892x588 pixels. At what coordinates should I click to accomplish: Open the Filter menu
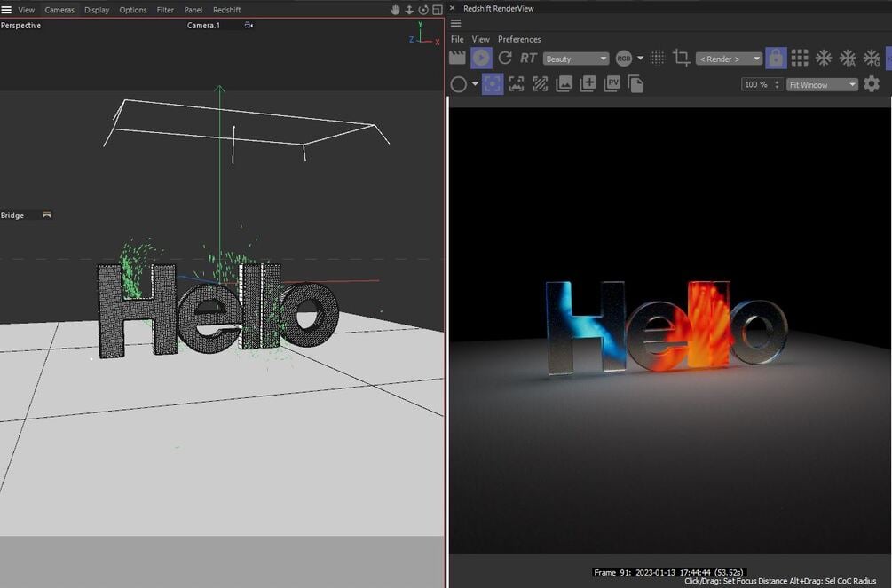click(x=165, y=10)
